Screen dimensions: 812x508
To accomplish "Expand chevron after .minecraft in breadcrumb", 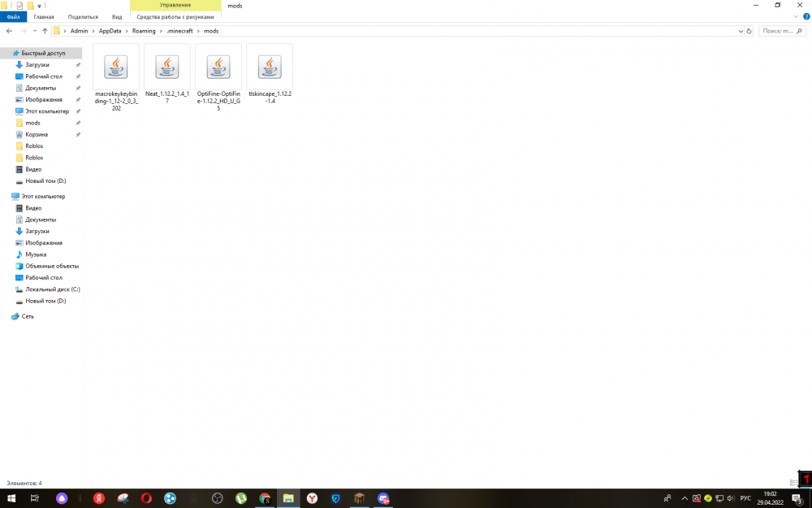I will [x=198, y=31].
